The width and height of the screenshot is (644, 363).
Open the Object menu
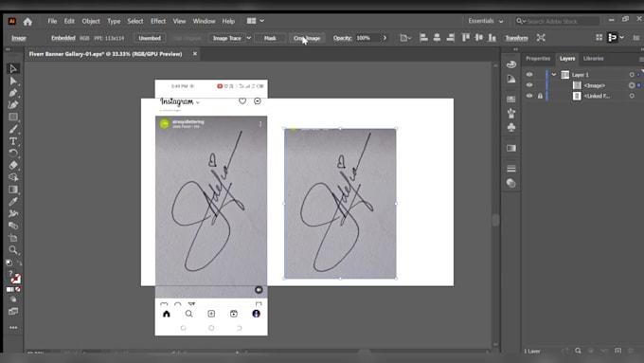pyautogui.click(x=91, y=21)
